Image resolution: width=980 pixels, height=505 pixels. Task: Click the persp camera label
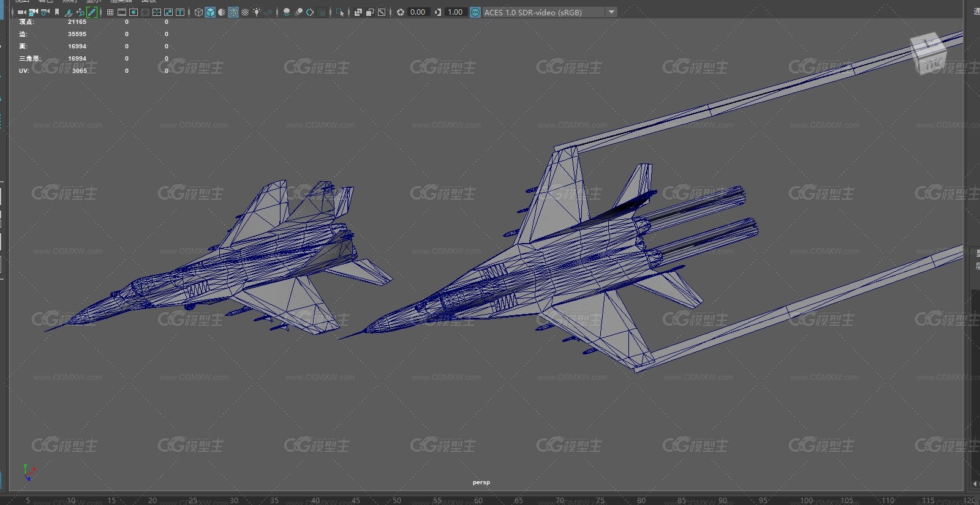(x=481, y=482)
